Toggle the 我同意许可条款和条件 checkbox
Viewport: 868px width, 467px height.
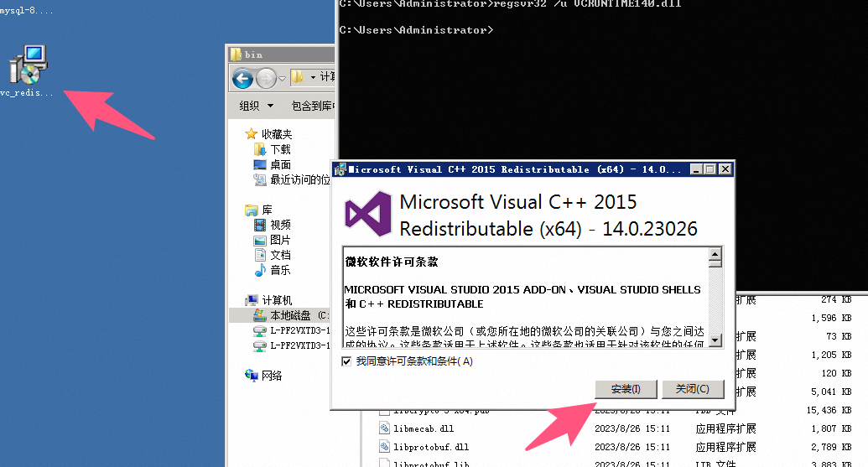[x=346, y=361]
